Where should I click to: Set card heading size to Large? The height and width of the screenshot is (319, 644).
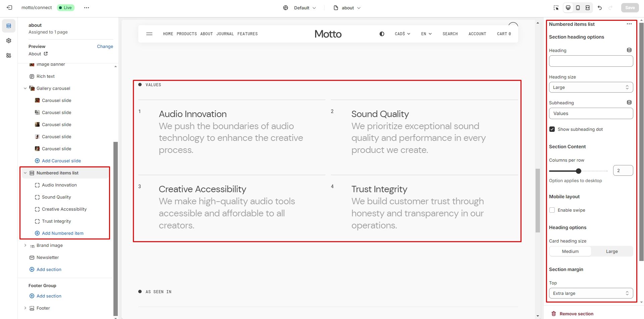tap(612, 251)
